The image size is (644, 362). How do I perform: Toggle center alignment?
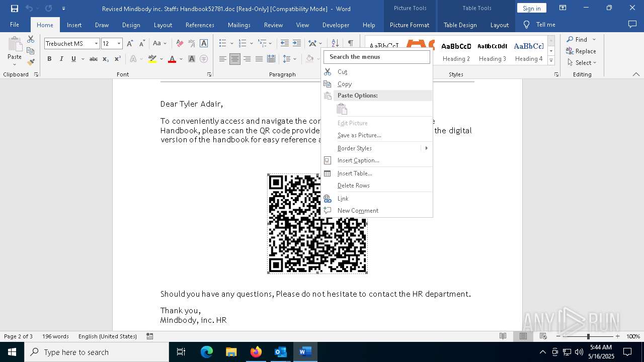235,59
